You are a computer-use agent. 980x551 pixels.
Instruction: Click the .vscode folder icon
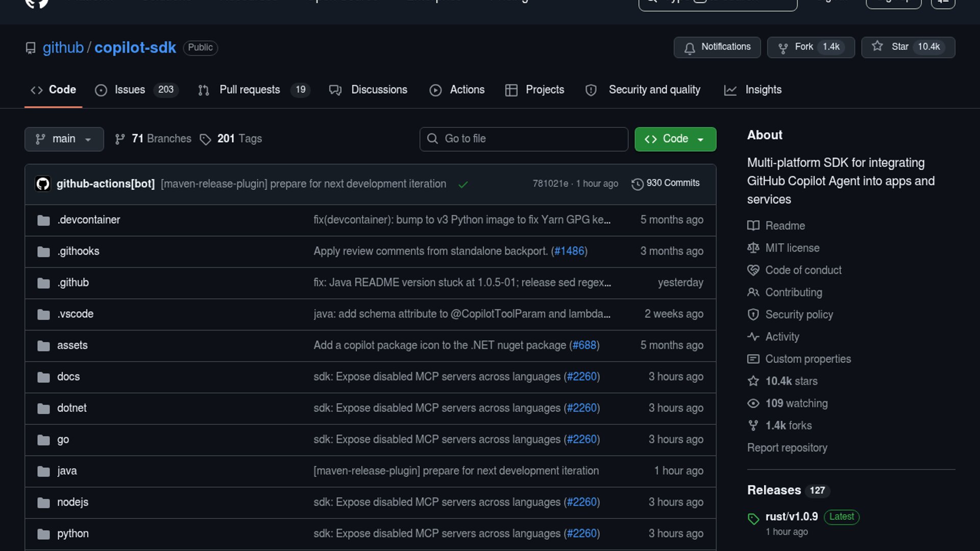coord(43,314)
